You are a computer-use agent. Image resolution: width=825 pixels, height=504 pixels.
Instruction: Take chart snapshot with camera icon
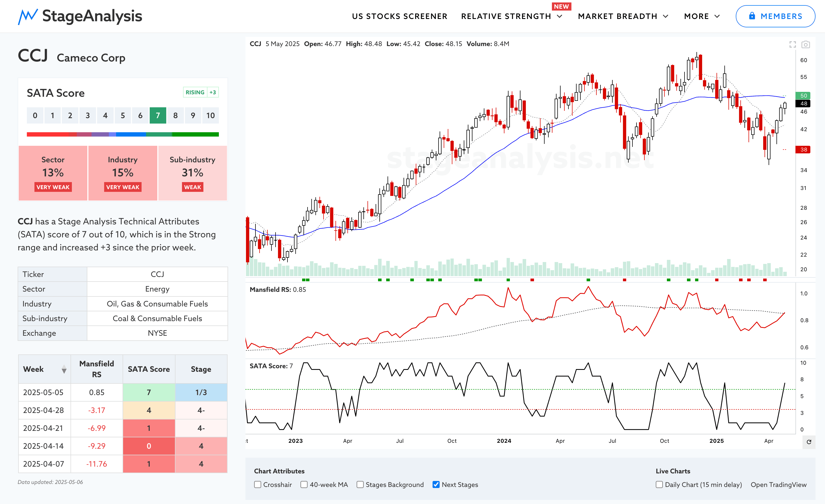(805, 44)
